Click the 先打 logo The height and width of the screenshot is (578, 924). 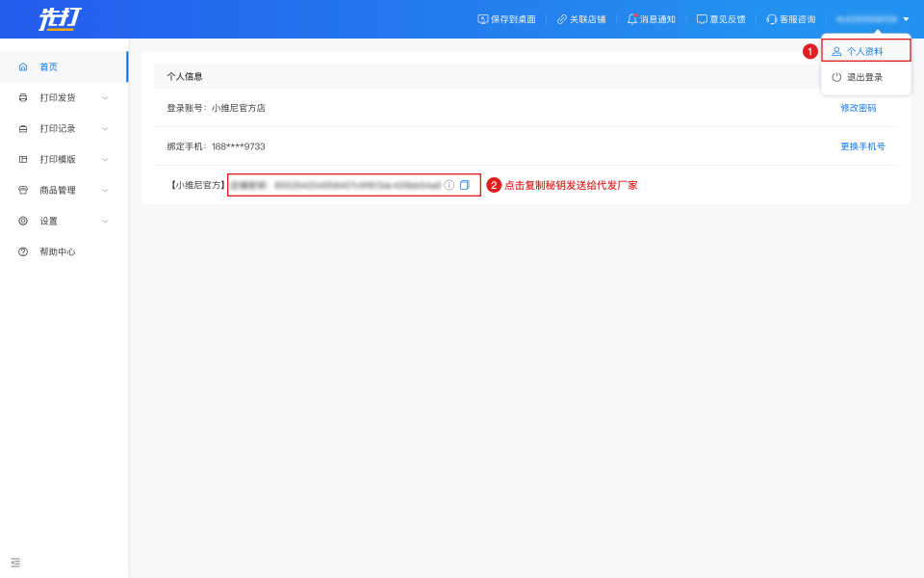click(x=60, y=19)
